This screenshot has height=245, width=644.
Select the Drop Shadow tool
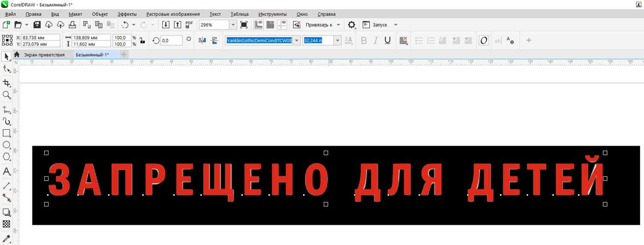(x=6, y=211)
